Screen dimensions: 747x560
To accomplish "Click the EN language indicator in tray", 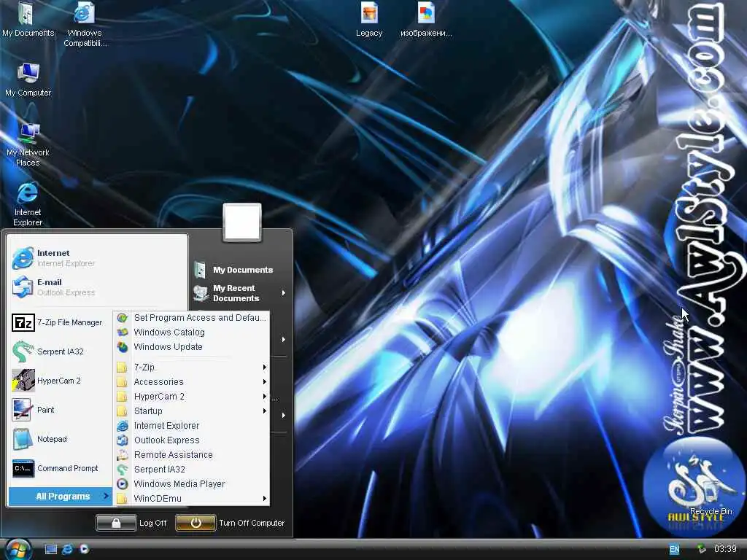I will 674,549.
